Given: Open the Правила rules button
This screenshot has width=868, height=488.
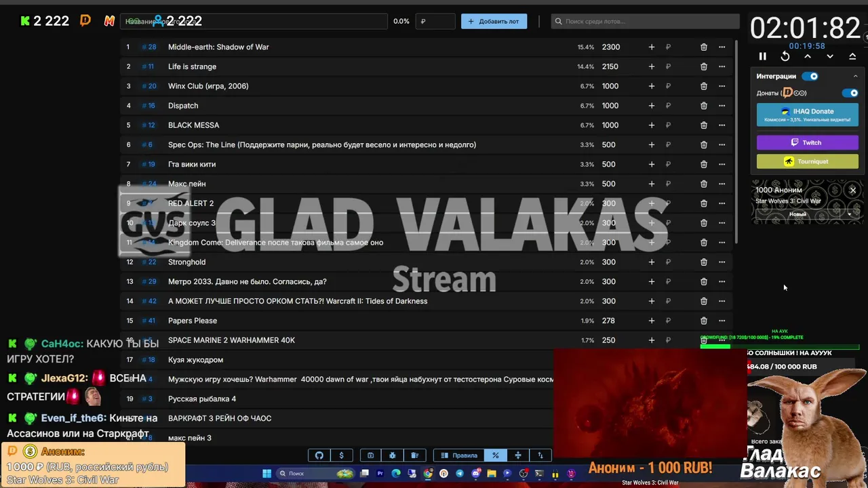Looking at the screenshot, I should point(459,455).
